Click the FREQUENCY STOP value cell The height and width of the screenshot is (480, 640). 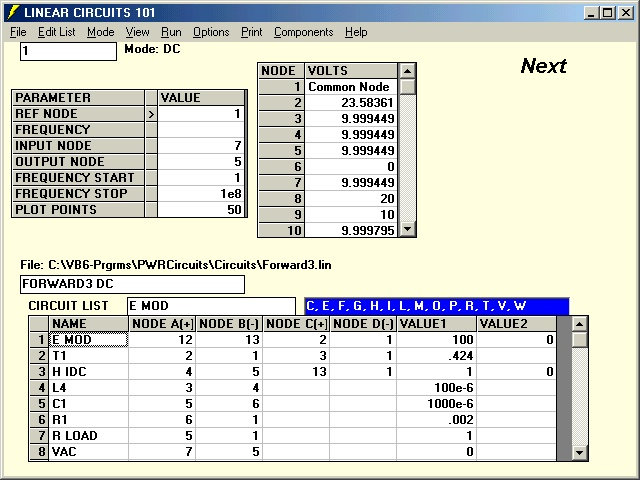202,194
